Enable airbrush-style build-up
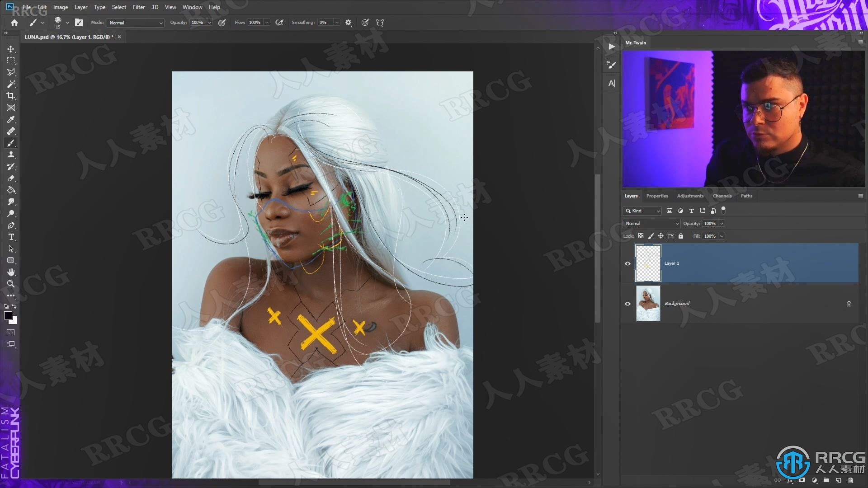 pos(279,23)
